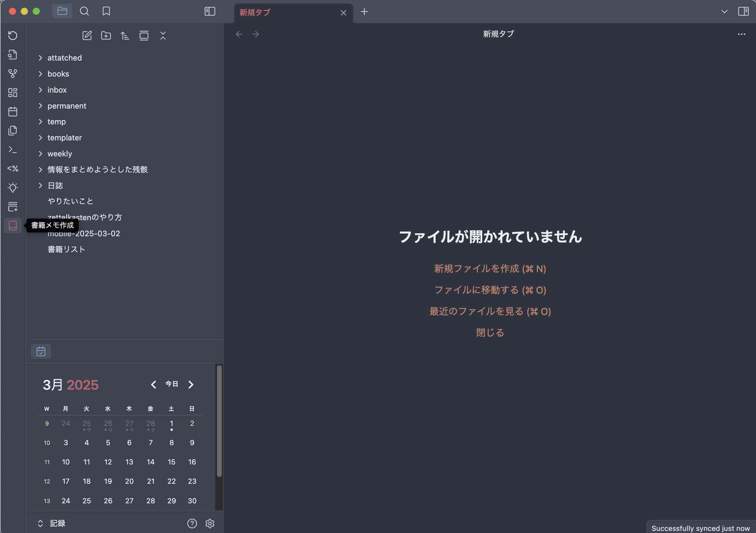The height and width of the screenshot is (533, 756).
Task: Click the 今日 button in calendar
Action: click(172, 384)
